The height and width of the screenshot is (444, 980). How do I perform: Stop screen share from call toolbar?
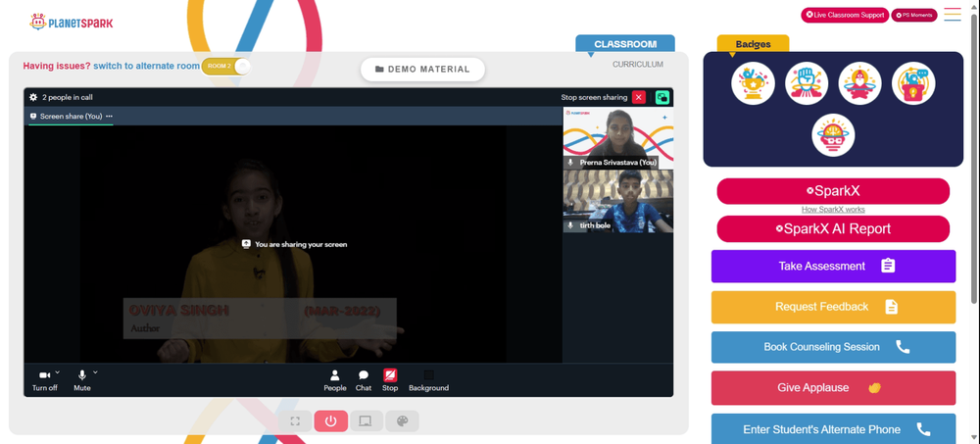[390, 380]
